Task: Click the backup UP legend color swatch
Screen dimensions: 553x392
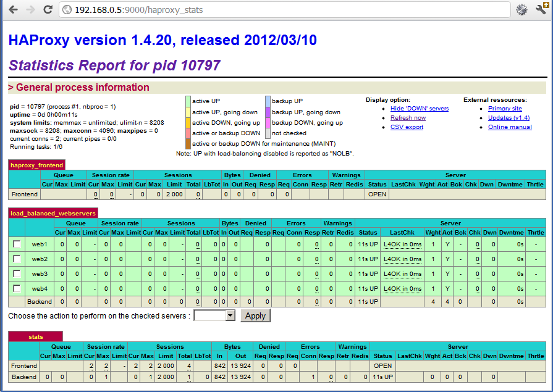Action: point(268,101)
